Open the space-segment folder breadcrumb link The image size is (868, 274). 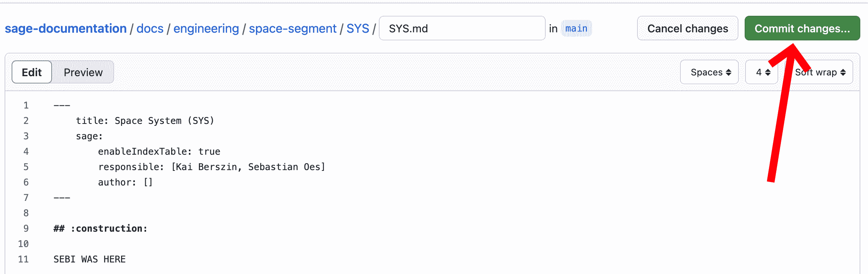(292, 28)
